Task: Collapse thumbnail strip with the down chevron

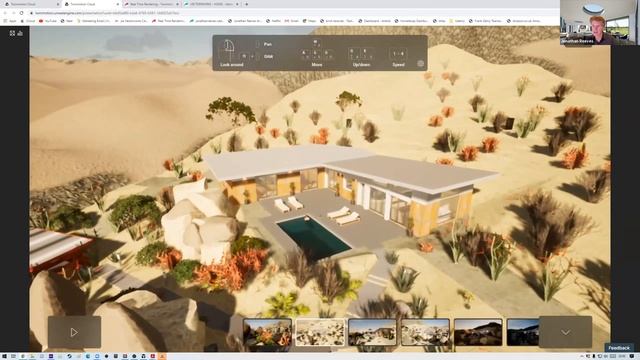Action: [x=565, y=332]
